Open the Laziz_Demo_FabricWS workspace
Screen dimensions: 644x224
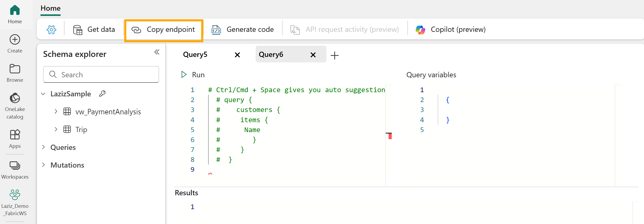click(15, 202)
